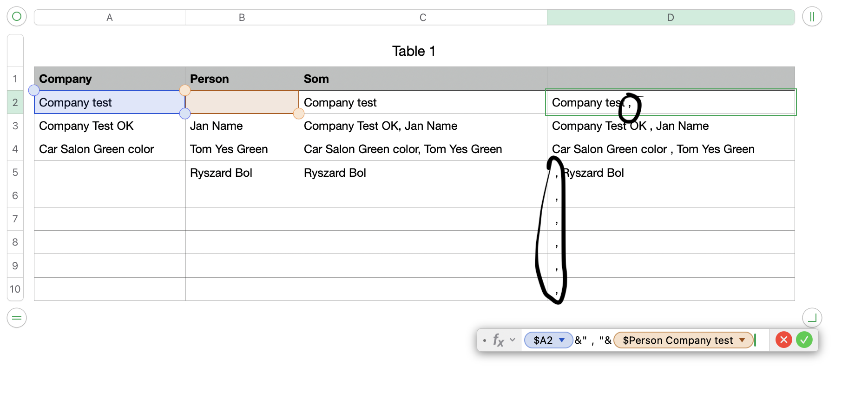Cancel the formula with the red X
The width and height of the screenshot is (868, 414).
tap(783, 340)
